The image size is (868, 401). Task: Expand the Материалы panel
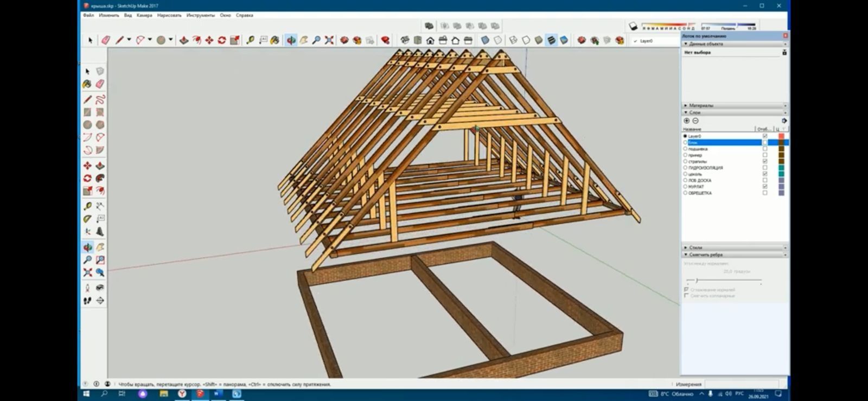(x=701, y=105)
